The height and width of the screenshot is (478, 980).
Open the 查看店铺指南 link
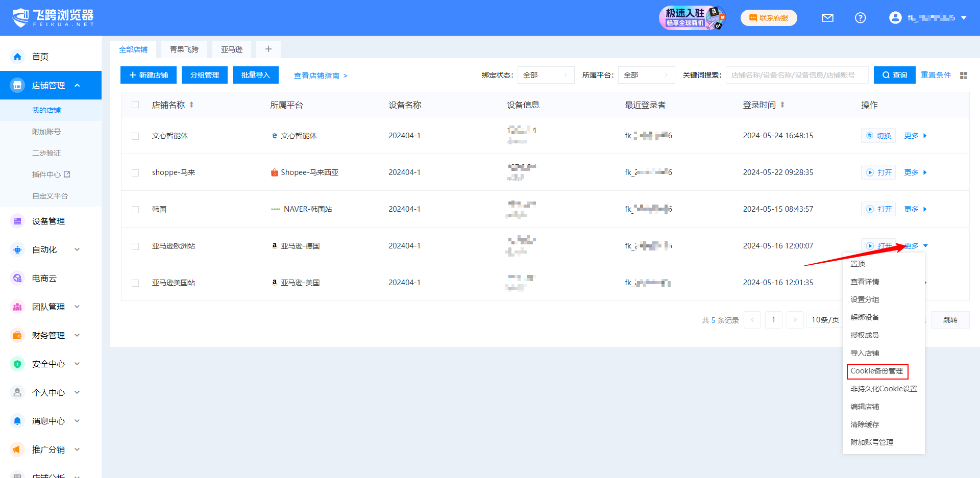[x=320, y=76]
